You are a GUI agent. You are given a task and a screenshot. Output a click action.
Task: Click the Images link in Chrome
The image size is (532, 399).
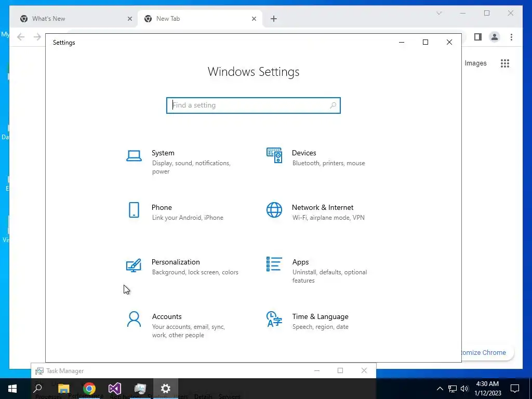coord(475,63)
